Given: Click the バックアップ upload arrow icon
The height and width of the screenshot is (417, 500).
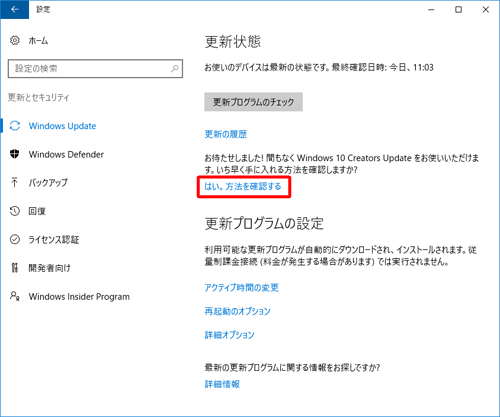Looking at the screenshot, I should (x=15, y=182).
